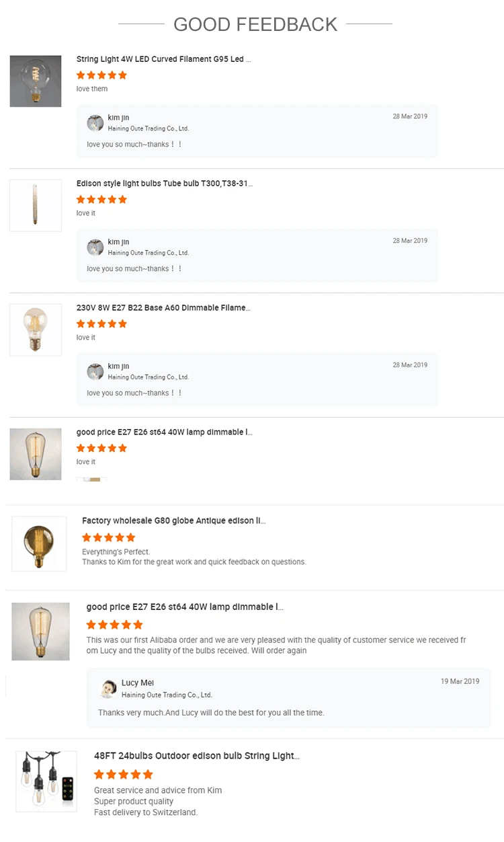Open the G95 curved filament bulb thumbnail
Viewport: 504px width, 842px height.
tap(36, 81)
